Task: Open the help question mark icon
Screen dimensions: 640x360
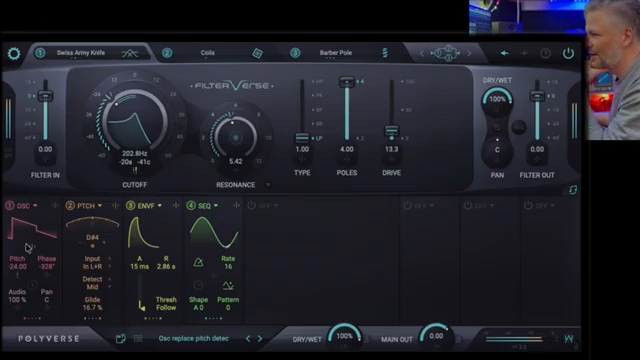Action: click(x=545, y=53)
